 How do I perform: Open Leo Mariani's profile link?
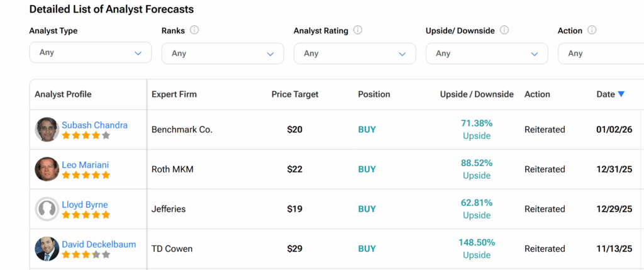85,165
